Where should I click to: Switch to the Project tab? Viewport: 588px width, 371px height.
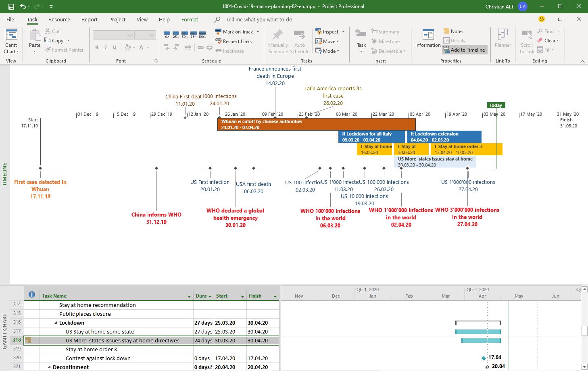[117, 19]
